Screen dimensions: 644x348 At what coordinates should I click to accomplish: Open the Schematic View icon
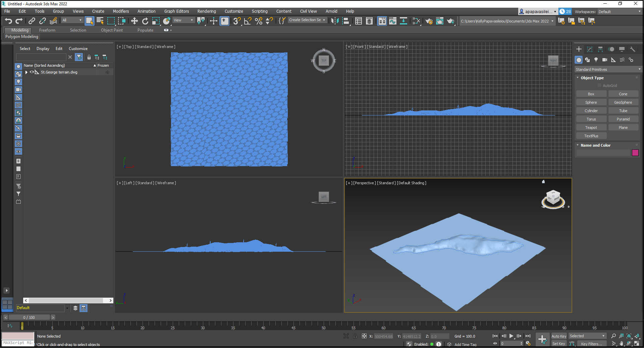tap(403, 21)
